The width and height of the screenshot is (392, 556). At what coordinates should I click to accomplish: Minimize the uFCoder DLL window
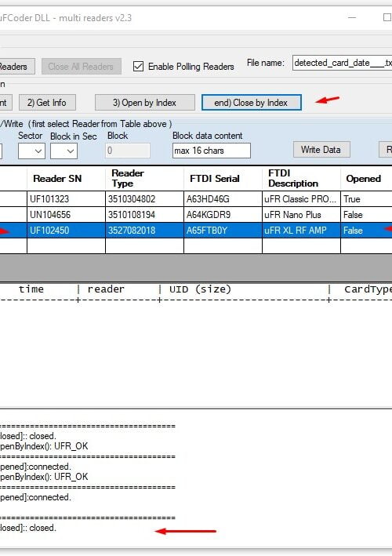[x=352, y=17]
